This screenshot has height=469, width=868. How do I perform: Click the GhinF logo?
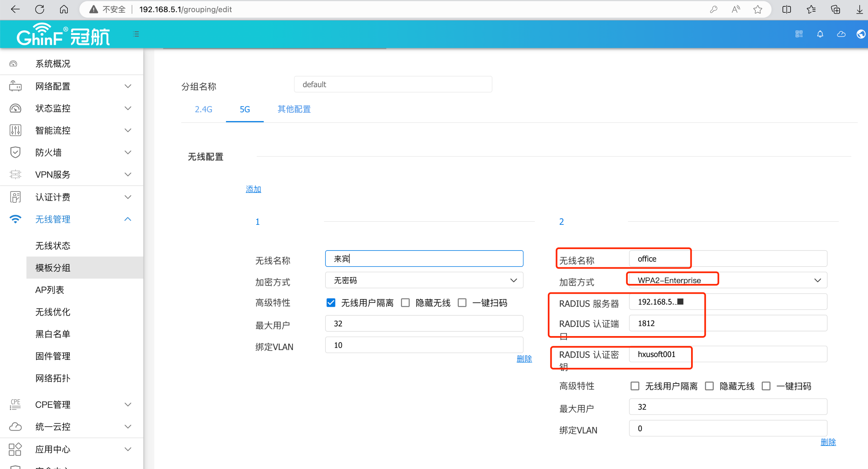click(x=63, y=34)
